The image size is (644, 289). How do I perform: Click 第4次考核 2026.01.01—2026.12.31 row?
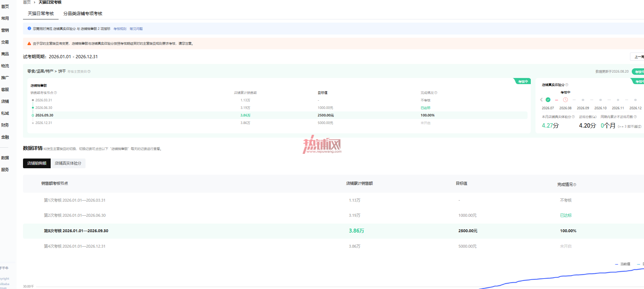(333, 246)
